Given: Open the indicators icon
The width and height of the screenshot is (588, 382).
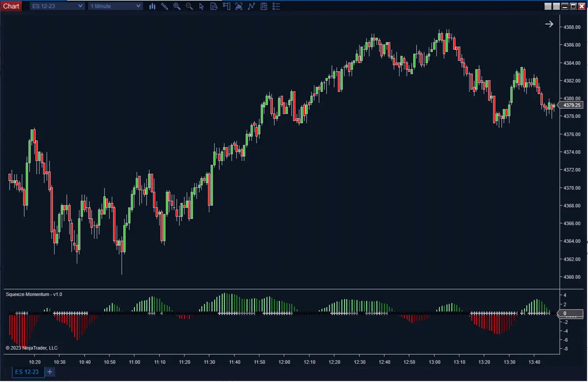Looking at the screenshot, I should [239, 6].
